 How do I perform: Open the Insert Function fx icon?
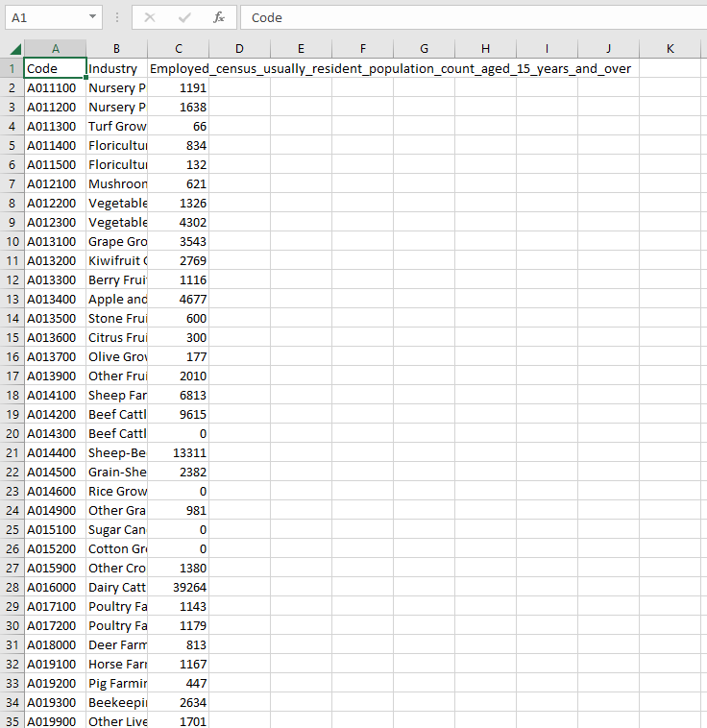click(219, 17)
